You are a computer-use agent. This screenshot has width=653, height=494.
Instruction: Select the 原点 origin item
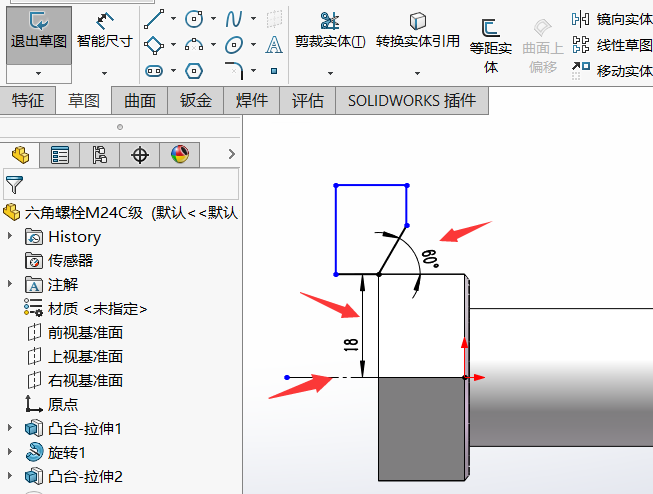pos(52,404)
